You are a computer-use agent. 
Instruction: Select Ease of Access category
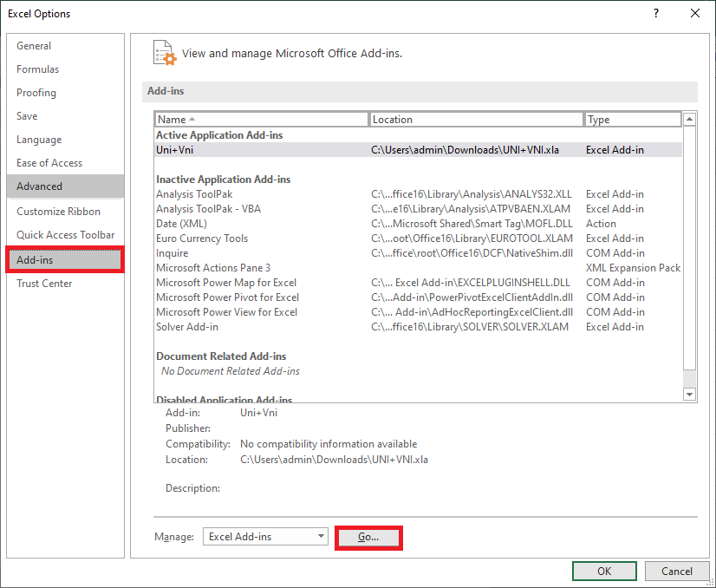point(65,163)
